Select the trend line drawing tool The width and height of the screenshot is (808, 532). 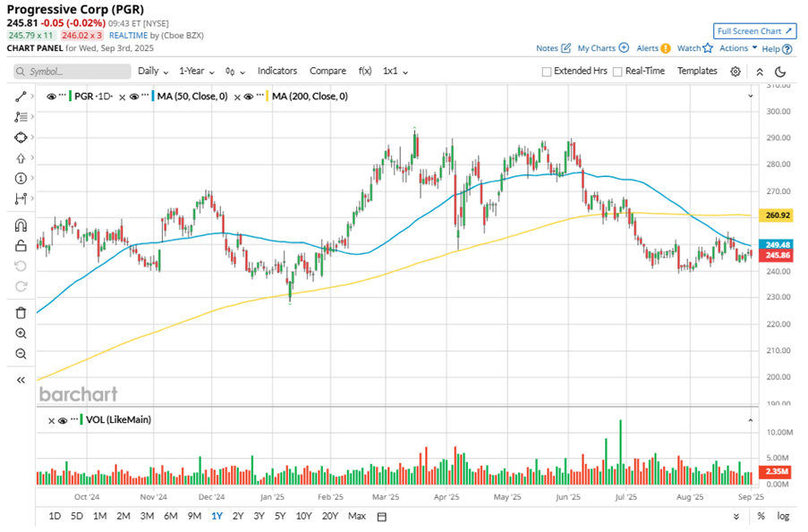21,97
